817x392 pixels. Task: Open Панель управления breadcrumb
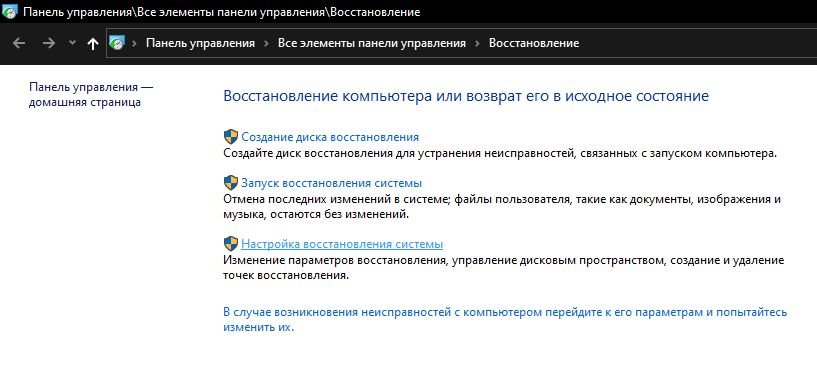click(x=200, y=43)
